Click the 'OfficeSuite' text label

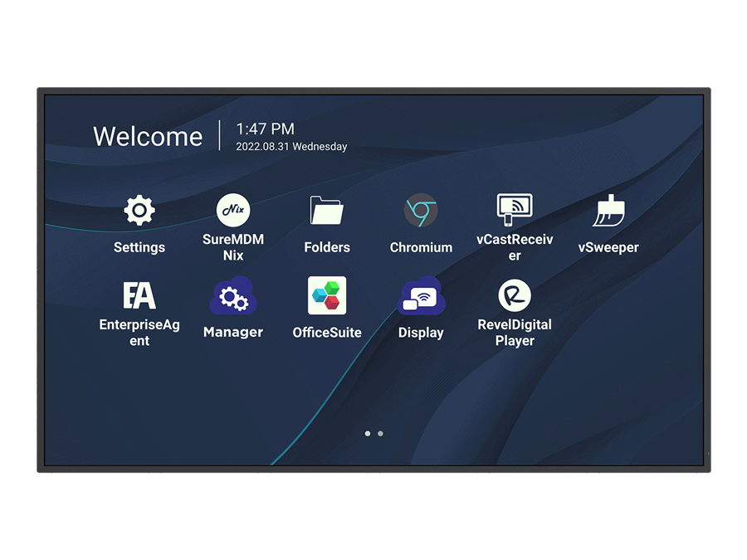(327, 333)
